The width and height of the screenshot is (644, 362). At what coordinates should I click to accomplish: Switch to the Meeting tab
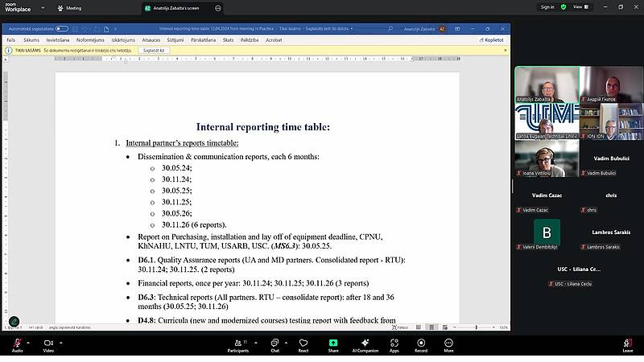point(72,7)
